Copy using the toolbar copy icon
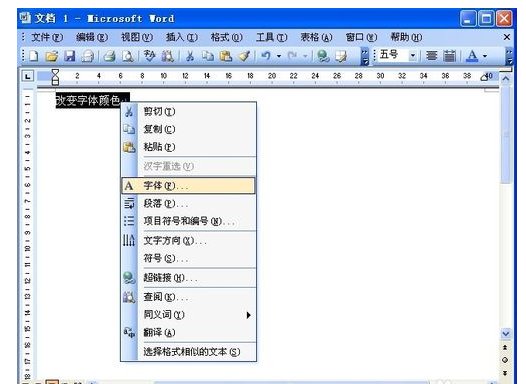Screen dimensions: 526x384 [208, 56]
